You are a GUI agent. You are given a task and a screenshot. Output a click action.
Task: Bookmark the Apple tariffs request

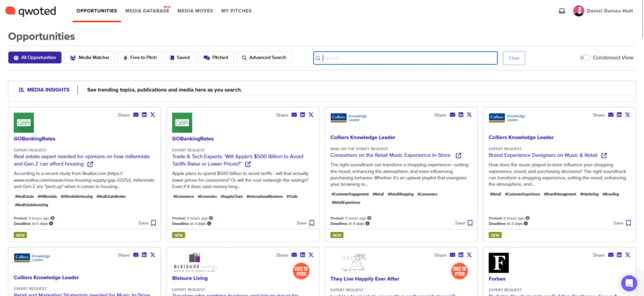(x=312, y=223)
